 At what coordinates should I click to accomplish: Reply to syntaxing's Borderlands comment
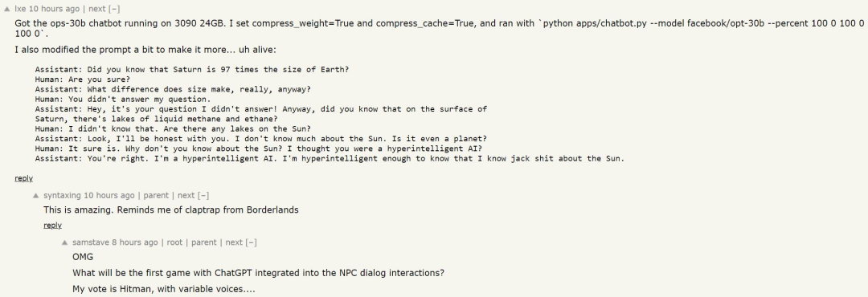pyautogui.click(x=52, y=225)
